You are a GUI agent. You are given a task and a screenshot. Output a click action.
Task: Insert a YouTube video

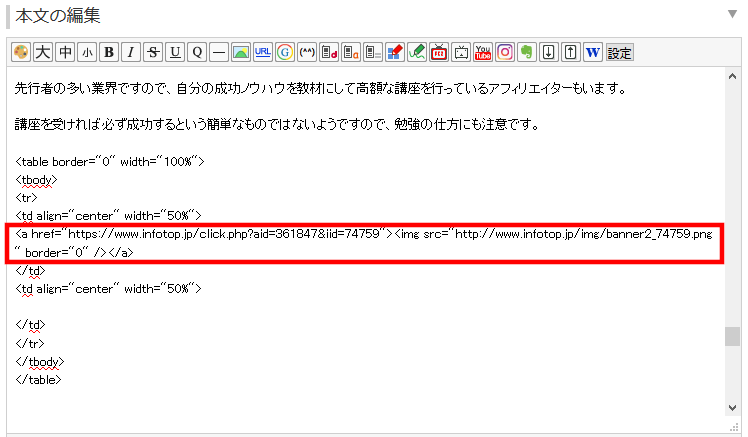pos(483,52)
